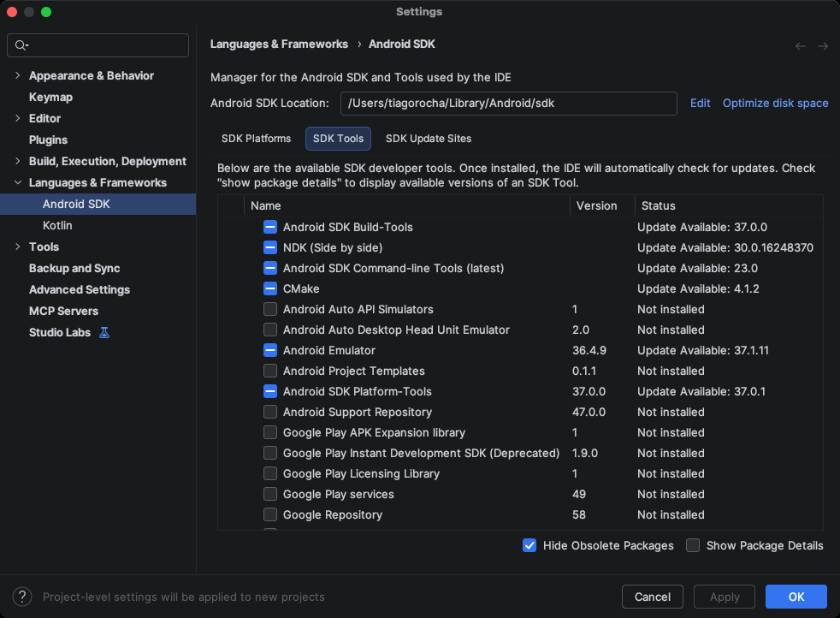Check Google Repository
The width and height of the screenshot is (840, 618).
pyautogui.click(x=270, y=514)
